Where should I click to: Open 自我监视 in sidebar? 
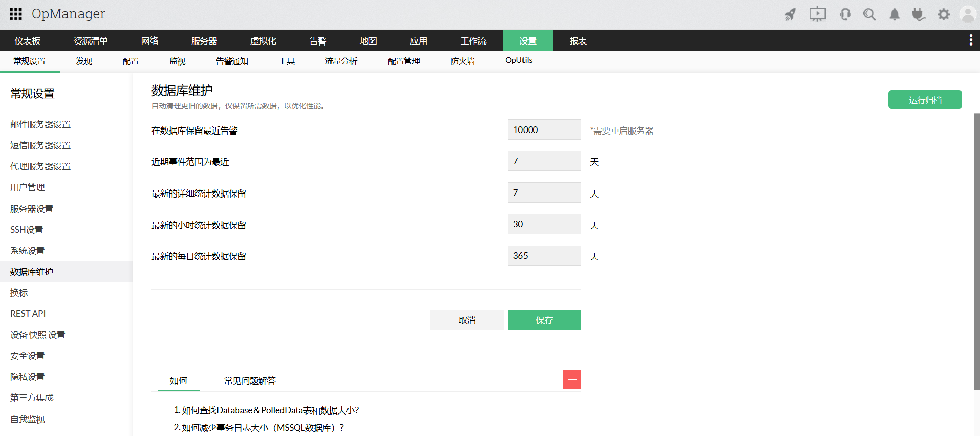28,419
